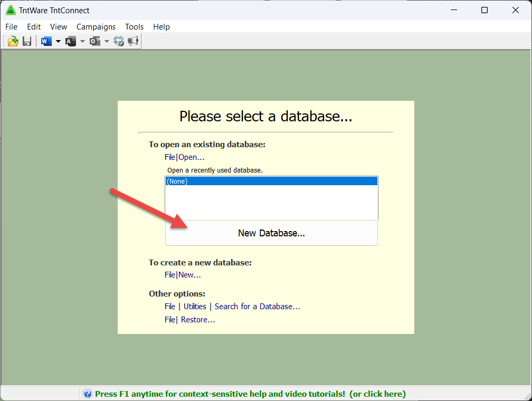The height and width of the screenshot is (401, 532).
Task: Click the 'Other options:' heading
Action: pos(177,294)
